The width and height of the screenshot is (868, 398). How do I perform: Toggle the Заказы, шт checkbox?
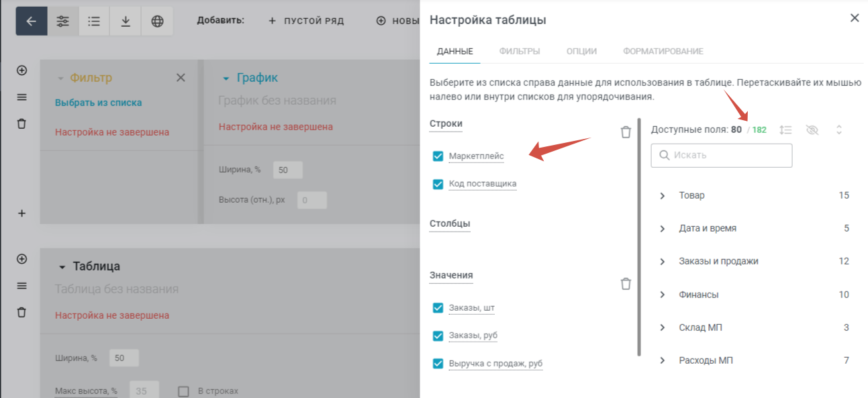[x=438, y=308]
